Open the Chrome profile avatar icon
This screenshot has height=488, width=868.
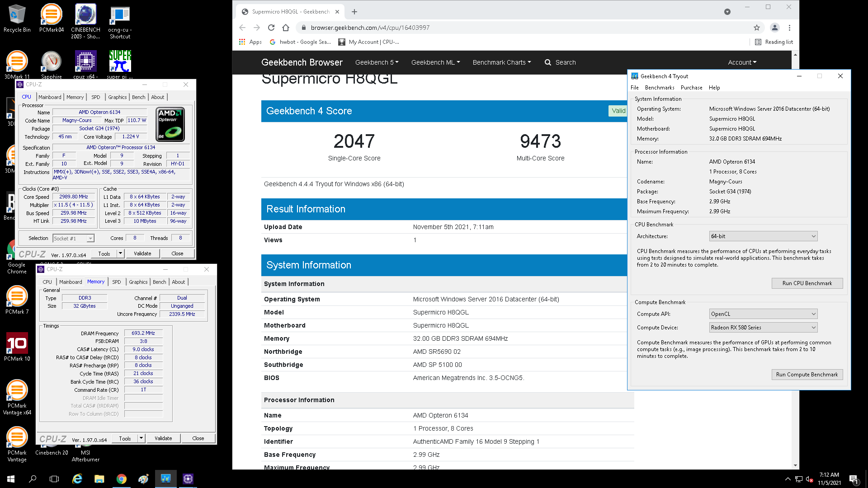(x=774, y=28)
